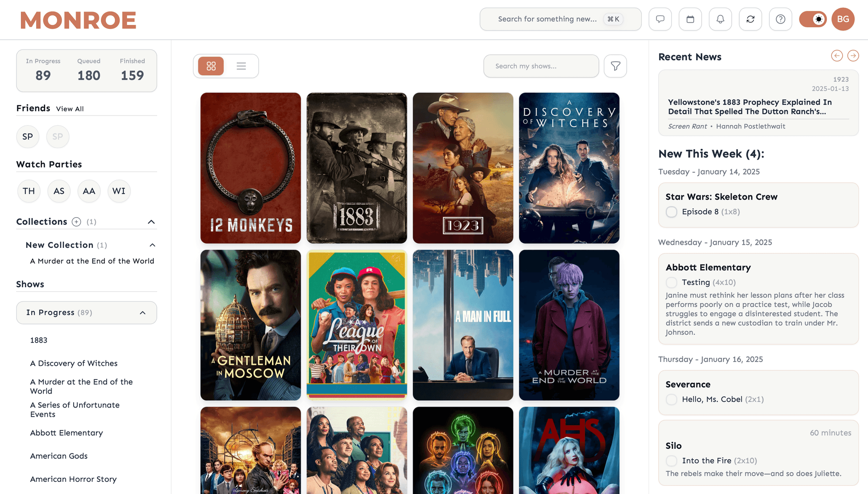Toggle the light/dark theme switch

point(813,19)
